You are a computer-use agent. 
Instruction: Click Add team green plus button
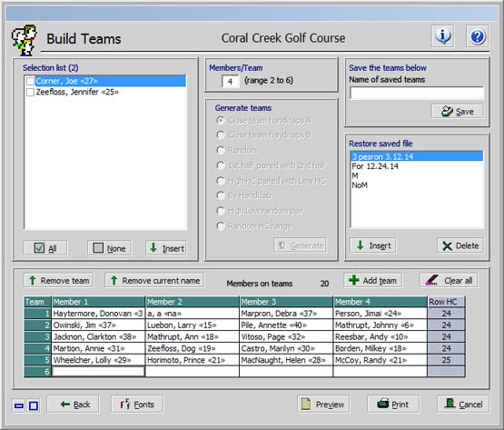(373, 280)
